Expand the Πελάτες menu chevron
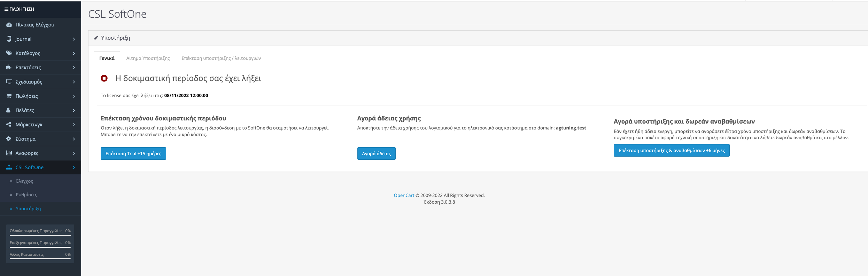The height and width of the screenshot is (276, 868). pos(74,110)
